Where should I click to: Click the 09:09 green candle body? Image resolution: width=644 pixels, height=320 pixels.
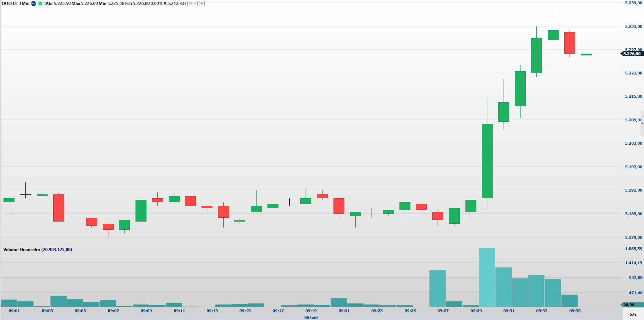[141, 211]
